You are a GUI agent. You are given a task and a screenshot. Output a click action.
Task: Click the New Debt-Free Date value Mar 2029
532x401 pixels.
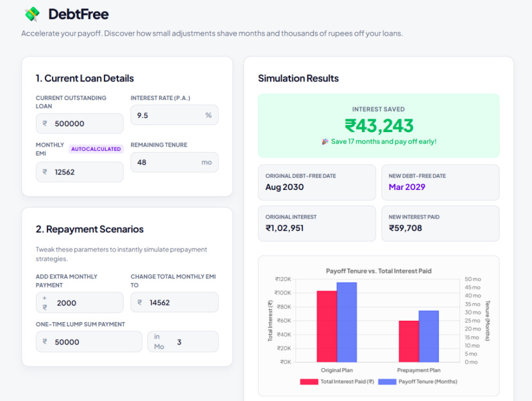tap(407, 187)
